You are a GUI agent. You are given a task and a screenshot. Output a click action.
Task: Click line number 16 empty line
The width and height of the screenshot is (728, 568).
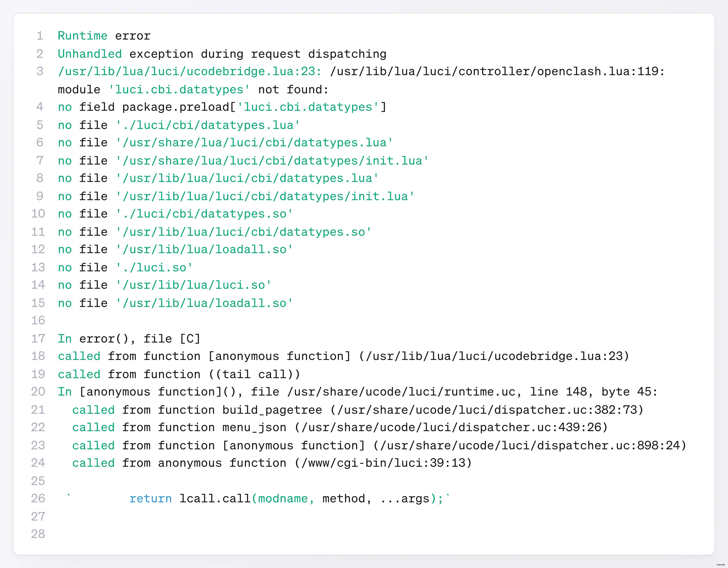point(38,320)
